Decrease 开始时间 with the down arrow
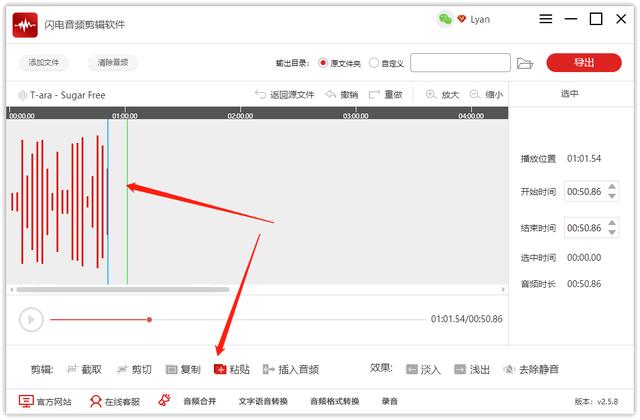 pyautogui.click(x=611, y=196)
